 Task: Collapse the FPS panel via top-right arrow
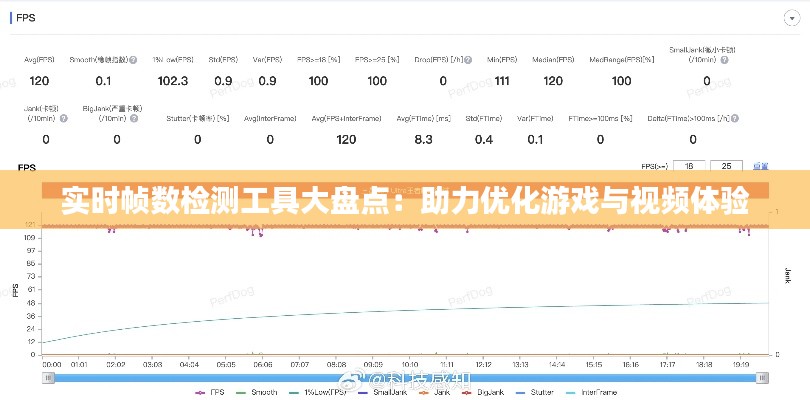click(x=791, y=18)
